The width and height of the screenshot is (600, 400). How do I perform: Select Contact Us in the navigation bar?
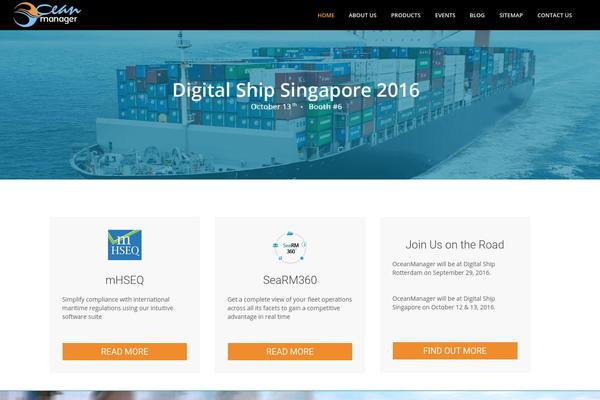[x=554, y=15]
